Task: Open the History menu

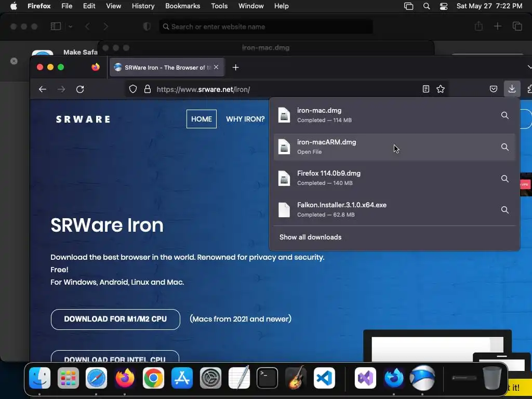Action: pyautogui.click(x=143, y=6)
